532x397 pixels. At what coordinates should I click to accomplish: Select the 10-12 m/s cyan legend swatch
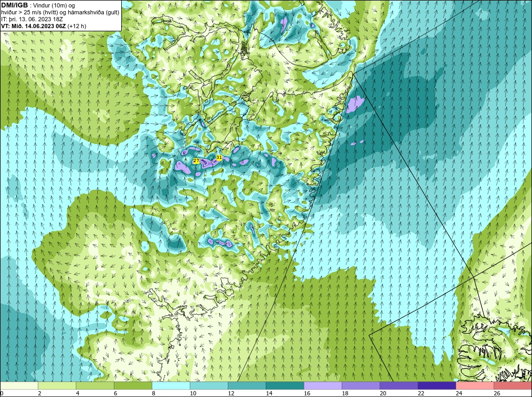pyautogui.click(x=209, y=385)
